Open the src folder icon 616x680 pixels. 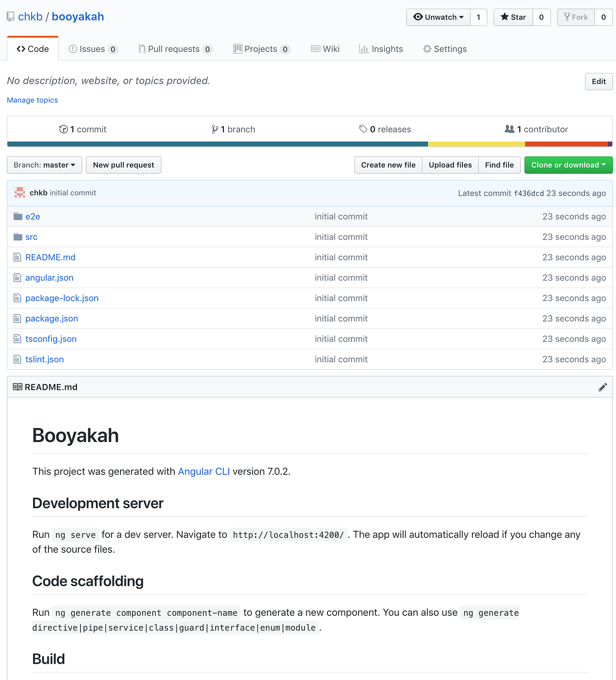(x=17, y=236)
